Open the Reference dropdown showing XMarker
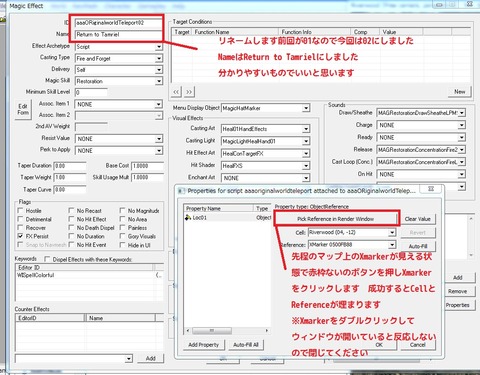This screenshot has width=480, height=375. click(x=392, y=245)
